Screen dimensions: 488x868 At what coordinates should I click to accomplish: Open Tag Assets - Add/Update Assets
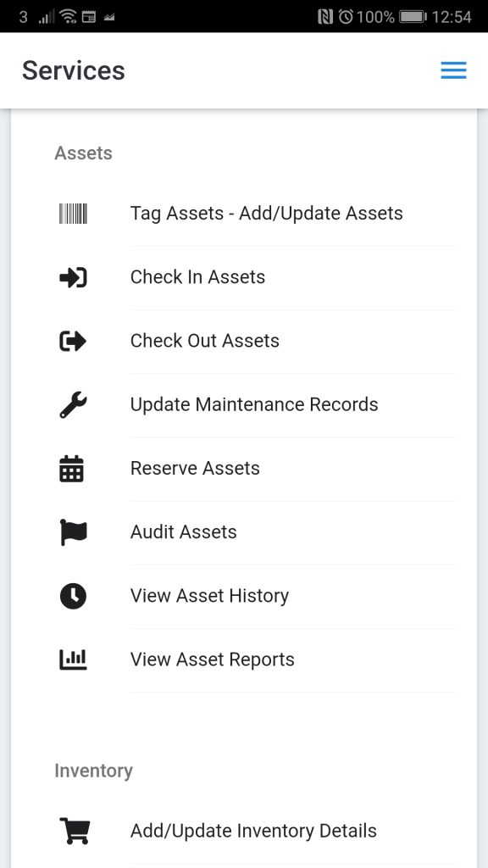[x=267, y=213]
